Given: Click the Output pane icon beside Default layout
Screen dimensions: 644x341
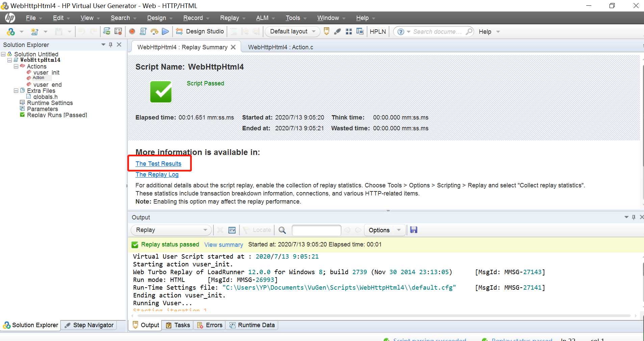Looking at the screenshot, I should [327, 31].
